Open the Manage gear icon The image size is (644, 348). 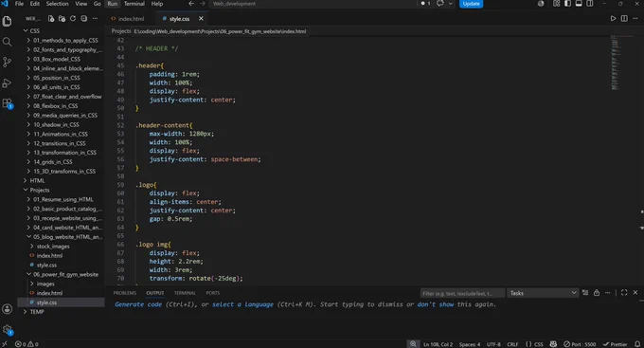click(7, 329)
